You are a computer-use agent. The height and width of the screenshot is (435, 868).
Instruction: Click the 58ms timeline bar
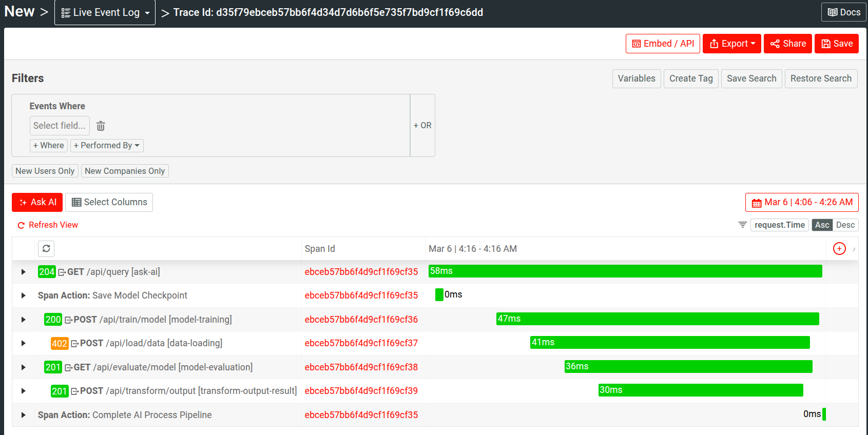pyautogui.click(x=625, y=271)
